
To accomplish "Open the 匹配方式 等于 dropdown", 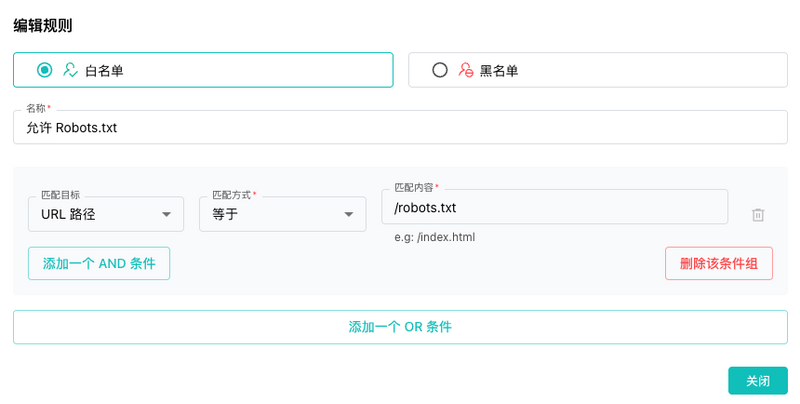I will click(x=282, y=214).
